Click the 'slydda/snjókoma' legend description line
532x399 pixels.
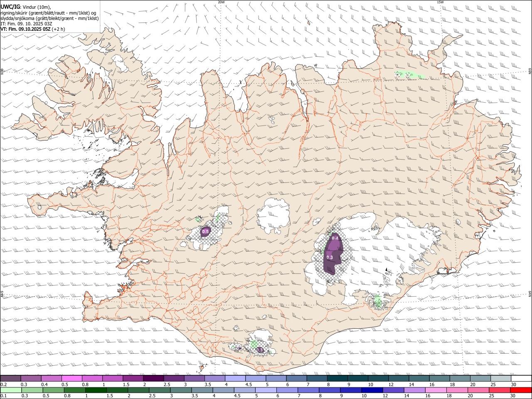49,18
